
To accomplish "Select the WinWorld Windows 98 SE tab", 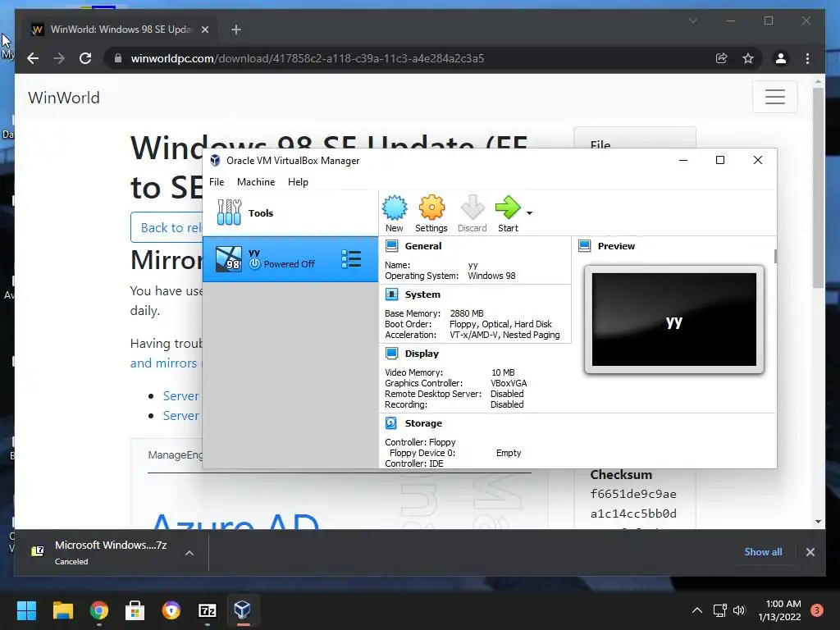I will coord(121,30).
